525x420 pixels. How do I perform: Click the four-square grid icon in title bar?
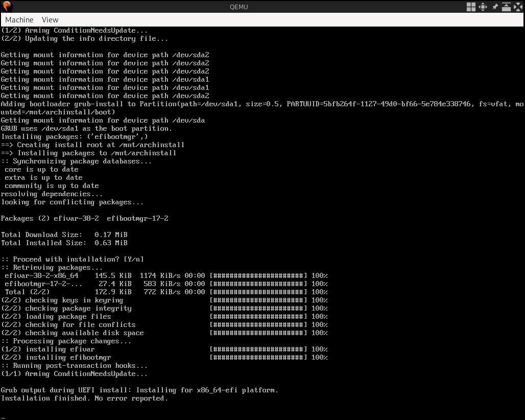click(471, 7)
